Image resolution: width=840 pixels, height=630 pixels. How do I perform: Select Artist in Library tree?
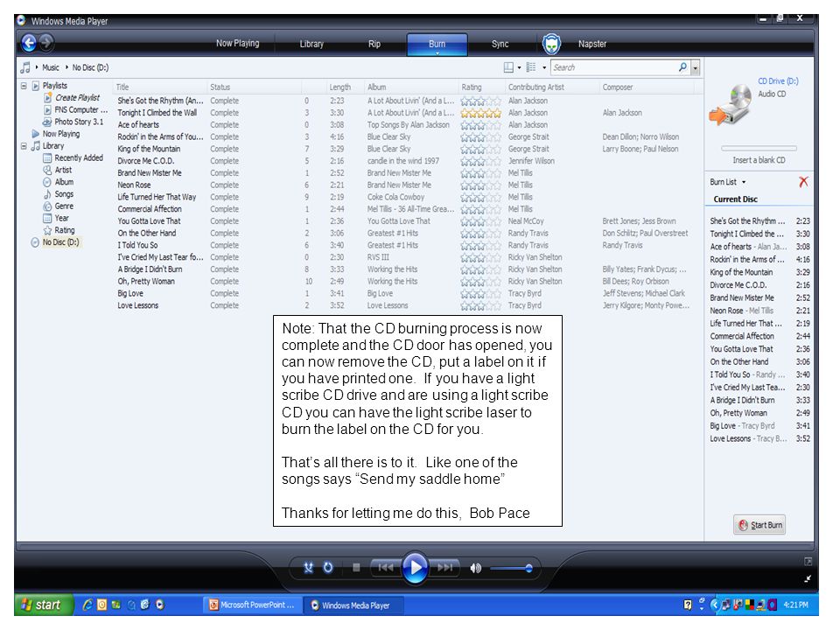pyautogui.click(x=63, y=170)
